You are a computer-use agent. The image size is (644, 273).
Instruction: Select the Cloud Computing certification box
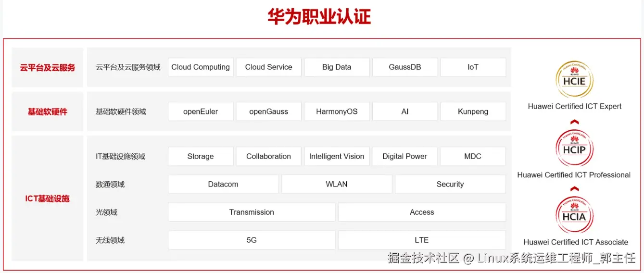pos(201,67)
